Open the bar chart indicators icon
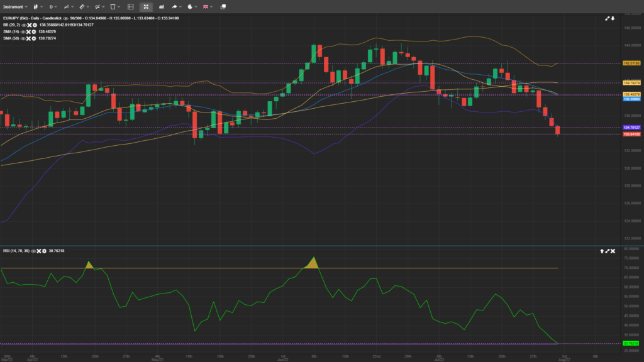Viewport: 644px width, 362px height. [162, 6]
